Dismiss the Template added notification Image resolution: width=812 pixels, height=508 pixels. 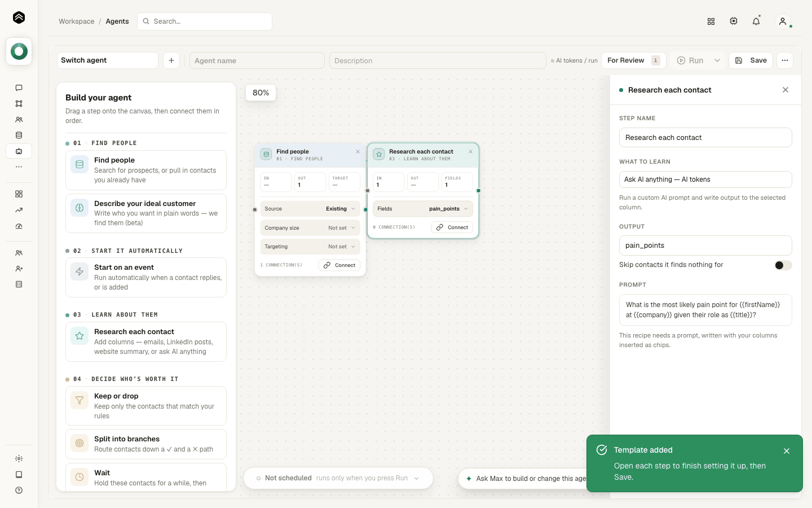[787, 451]
